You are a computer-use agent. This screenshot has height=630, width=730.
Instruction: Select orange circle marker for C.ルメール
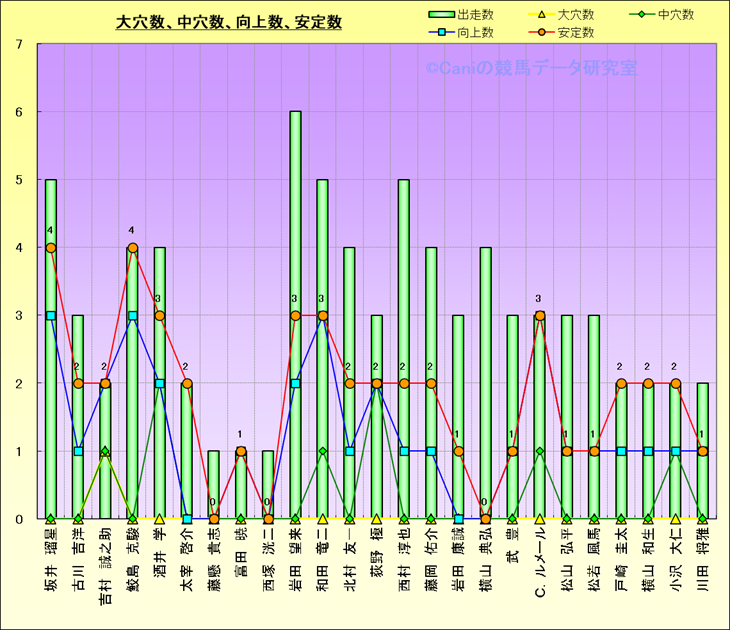[540, 316]
